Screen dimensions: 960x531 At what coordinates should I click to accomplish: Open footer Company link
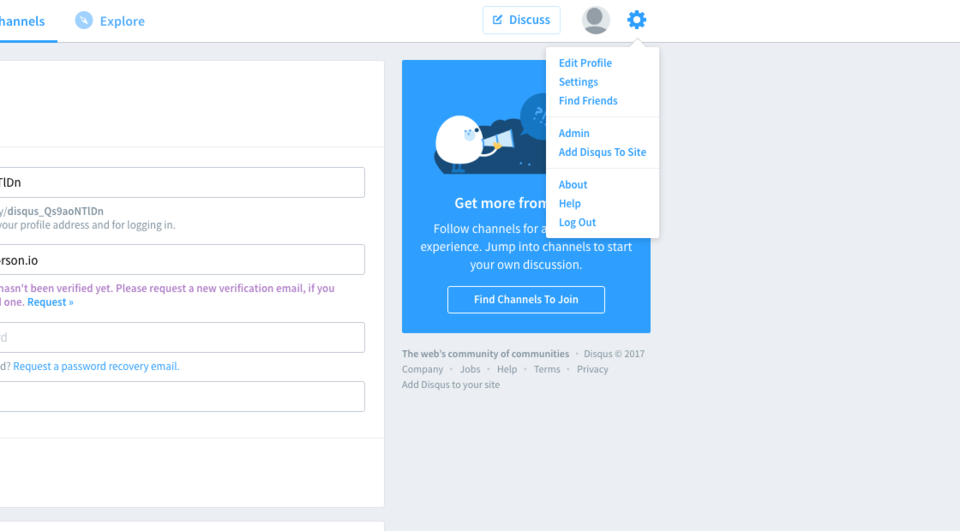coord(422,369)
